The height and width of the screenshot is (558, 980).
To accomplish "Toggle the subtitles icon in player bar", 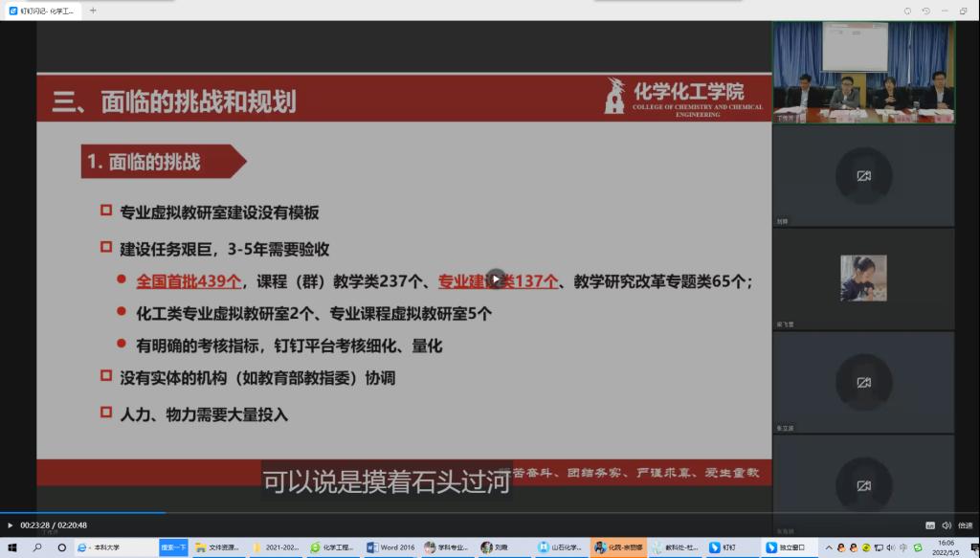I will pyautogui.click(x=929, y=525).
